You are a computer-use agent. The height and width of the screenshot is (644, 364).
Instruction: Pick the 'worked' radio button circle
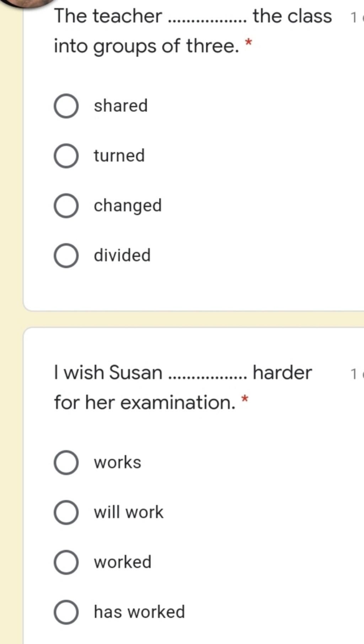tap(66, 562)
